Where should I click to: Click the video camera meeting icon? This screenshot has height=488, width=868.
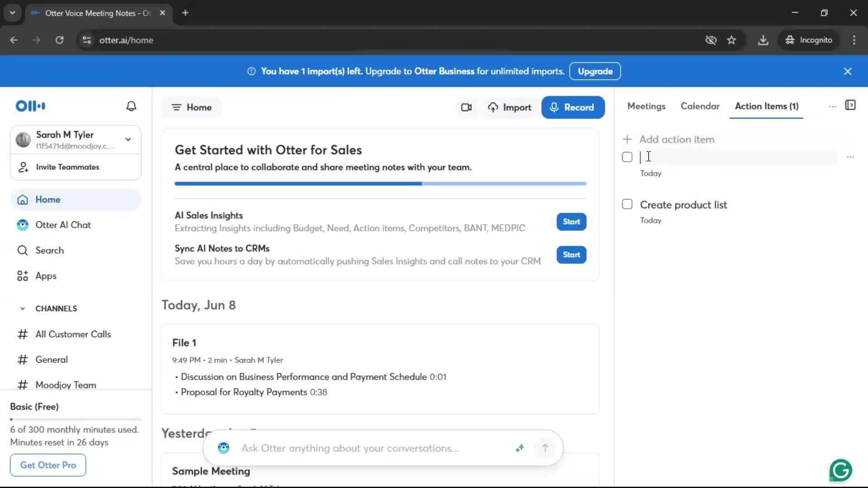[466, 108]
